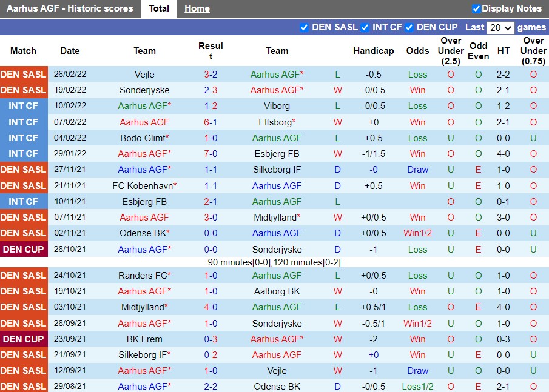The height and width of the screenshot is (392, 549).
Task: Click the date 24/10/21
Action: click(70, 276)
